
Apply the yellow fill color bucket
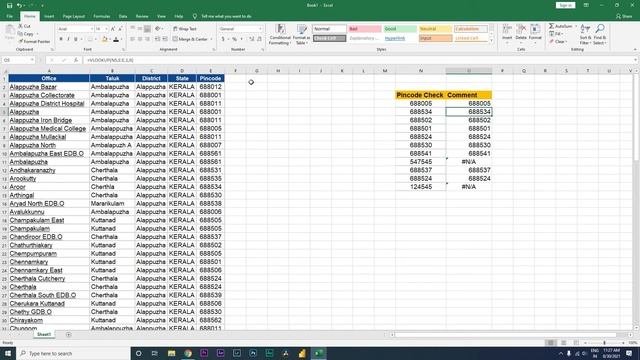(x=104, y=39)
